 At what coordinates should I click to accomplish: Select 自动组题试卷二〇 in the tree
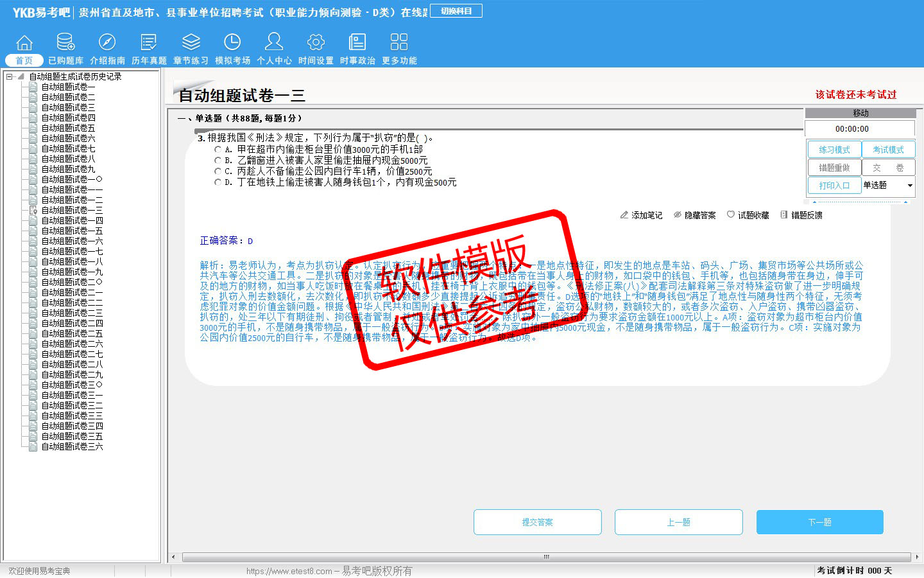[72, 282]
